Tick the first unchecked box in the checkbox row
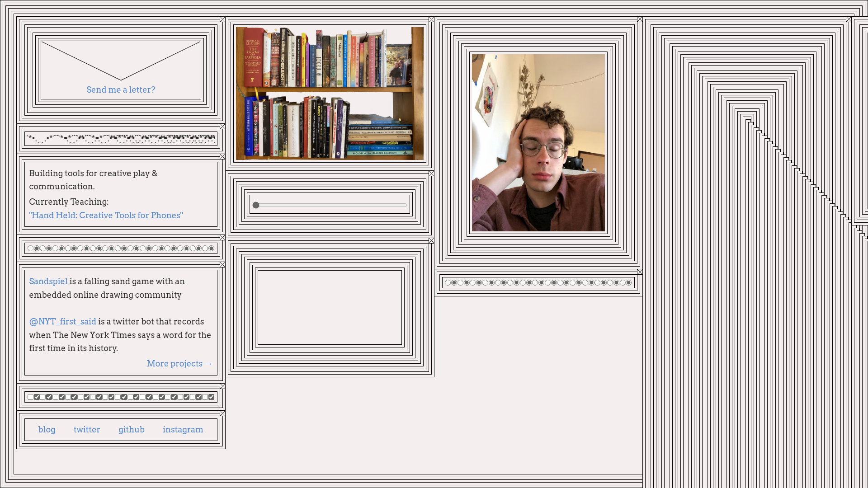This screenshot has width=868, height=488. [x=30, y=397]
